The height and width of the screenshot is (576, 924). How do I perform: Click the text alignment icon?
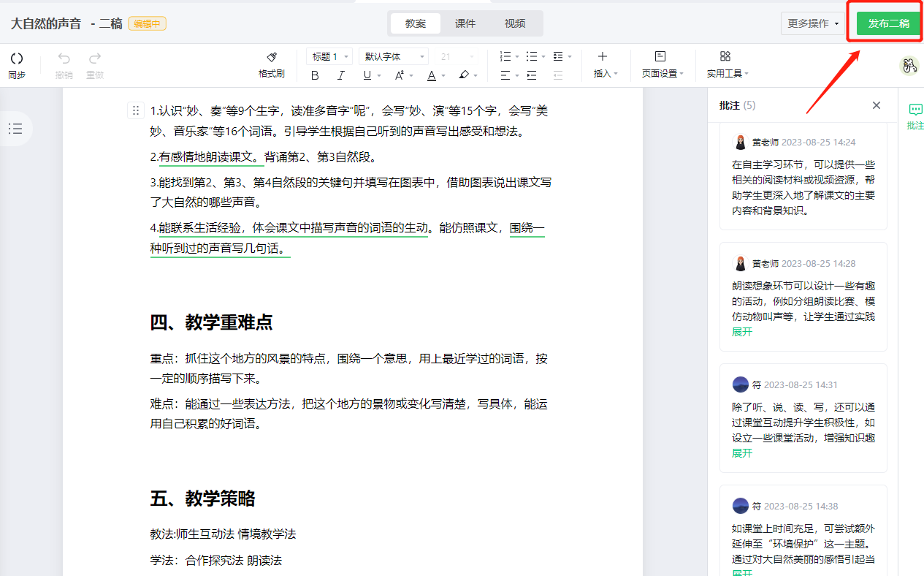click(505, 75)
